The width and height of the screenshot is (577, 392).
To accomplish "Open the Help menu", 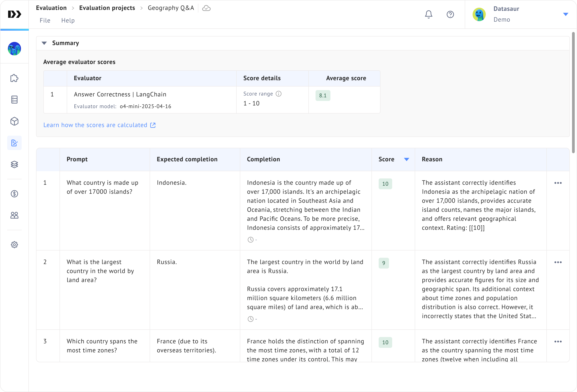I will point(68,20).
